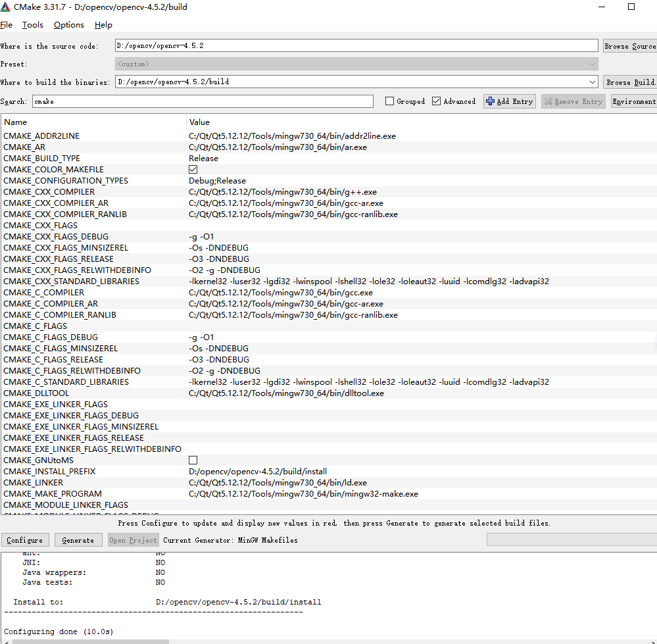Screen dimensions: 657x644
Task: Select the CMAKE_INSTALL_PREFIX entry
Action: click(49, 472)
